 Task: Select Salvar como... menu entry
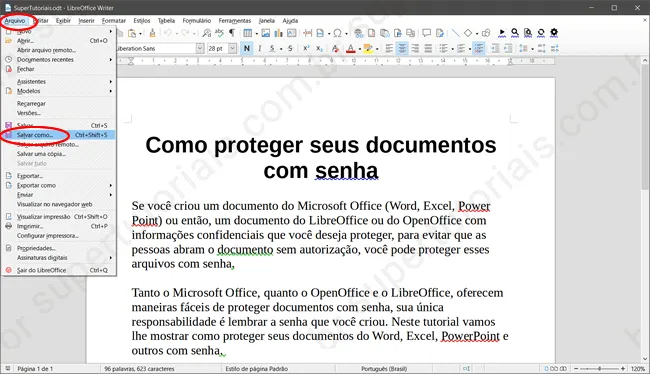click(58, 135)
